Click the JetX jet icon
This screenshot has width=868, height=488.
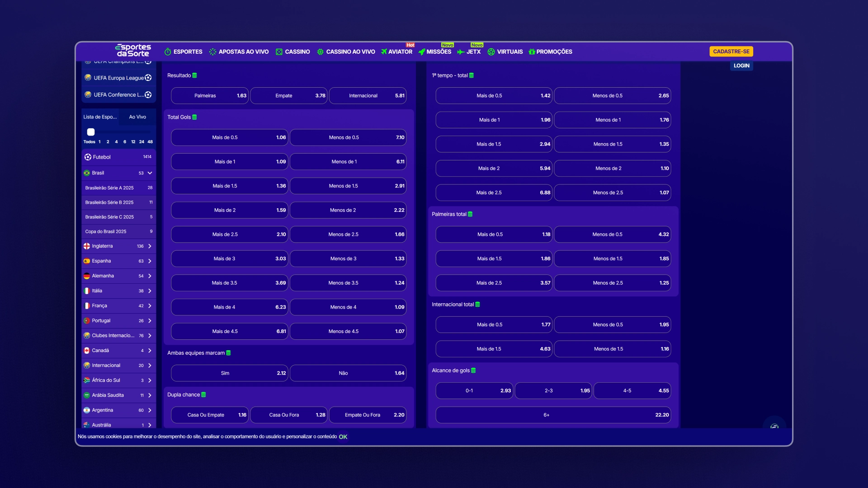(461, 52)
